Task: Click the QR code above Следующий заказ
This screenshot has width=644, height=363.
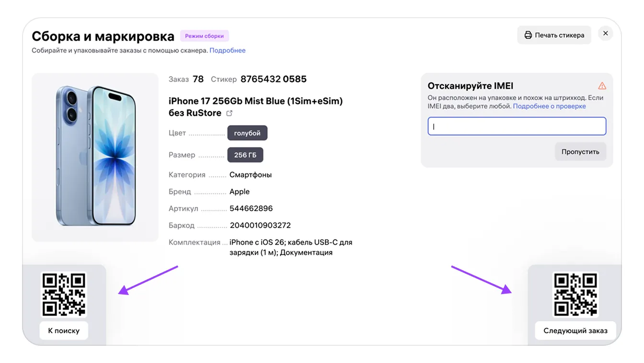Action: tap(575, 295)
